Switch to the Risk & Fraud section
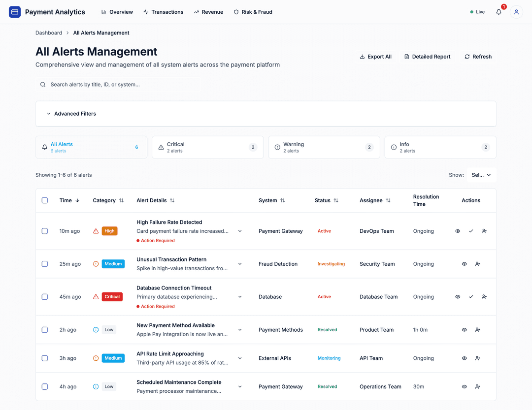The height and width of the screenshot is (410, 532). point(253,12)
